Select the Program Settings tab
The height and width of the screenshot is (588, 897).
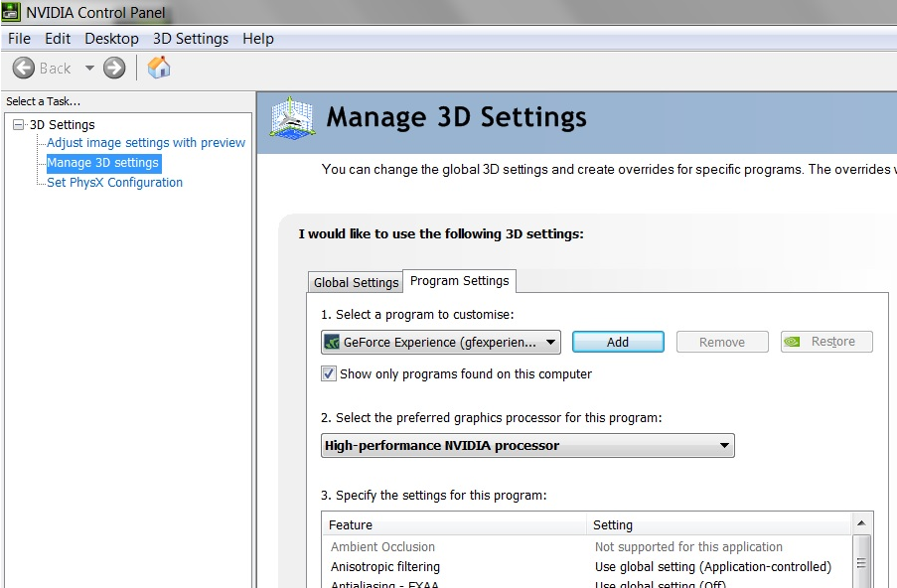coord(459,281)
